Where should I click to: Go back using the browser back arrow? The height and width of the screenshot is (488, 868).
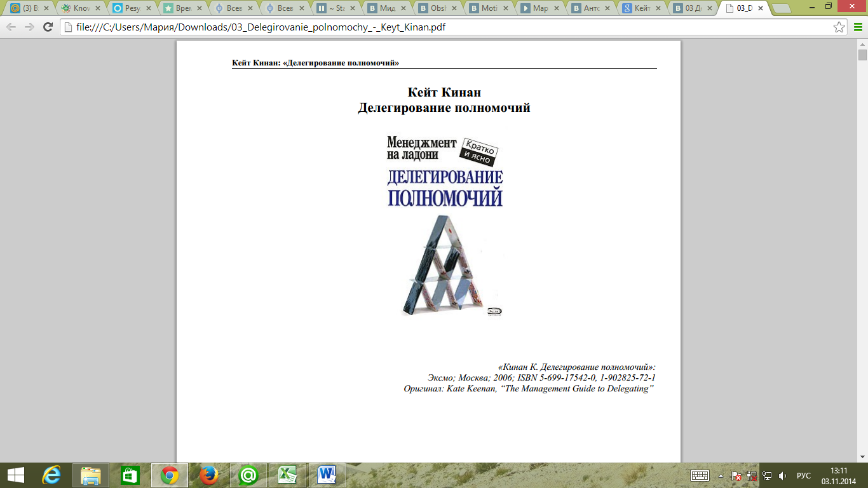(11, 27)
